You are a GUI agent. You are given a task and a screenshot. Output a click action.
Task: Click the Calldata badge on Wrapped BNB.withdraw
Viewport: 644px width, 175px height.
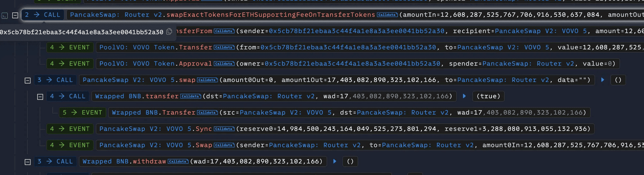pyautogui.click(x=178, y=162)
